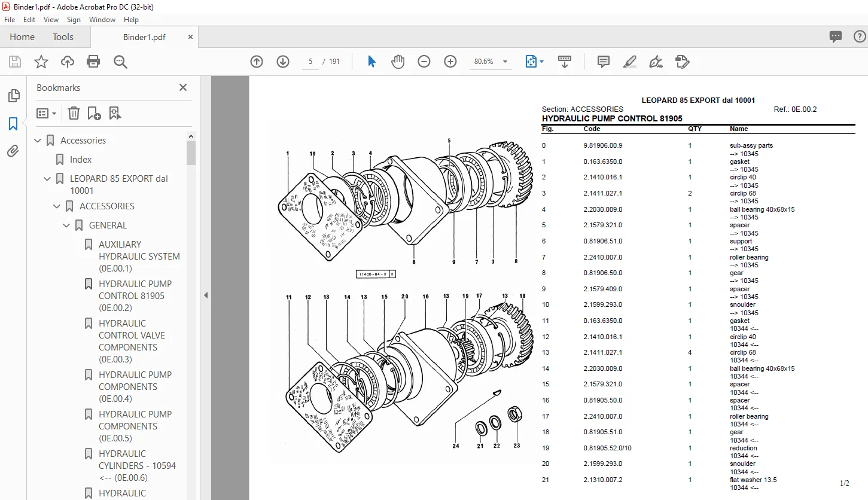The width and height of the screenshot is (868, 500).
Task: Click 'ball bearing 40x68x15' for Fig. 4
Action: tap(762, 210)
